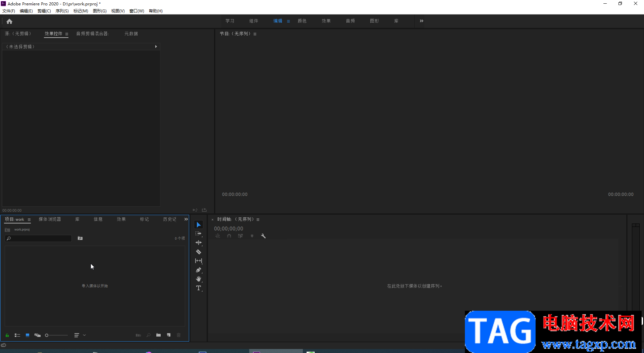Open sort icons dropdown arrow
This screenshot has height=353, width=644.
84,335
